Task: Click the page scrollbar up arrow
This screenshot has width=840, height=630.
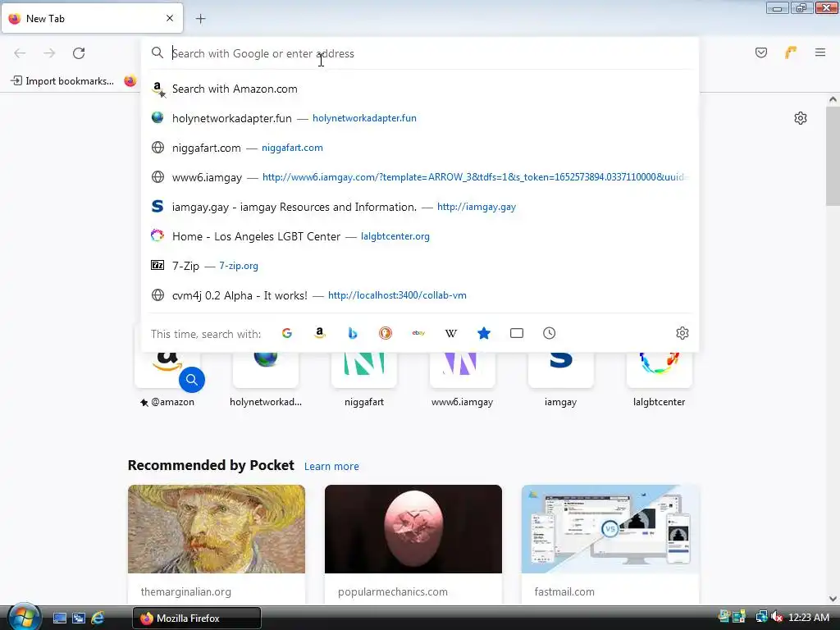Action: tap(833, 99)
